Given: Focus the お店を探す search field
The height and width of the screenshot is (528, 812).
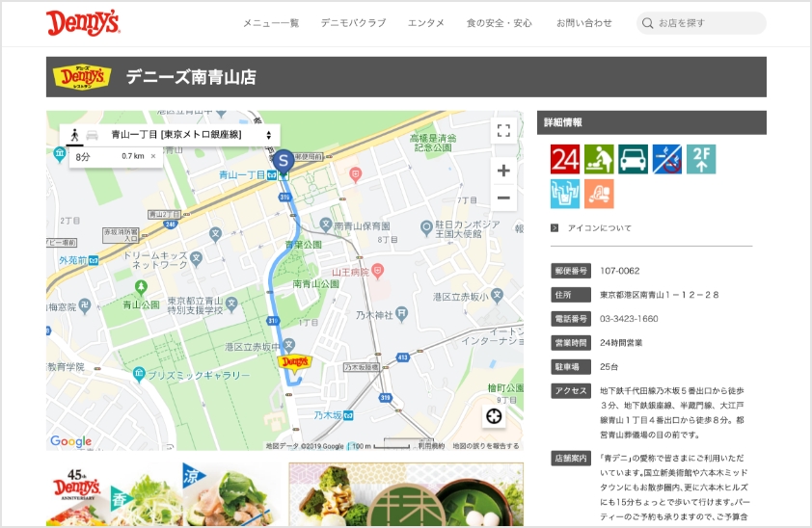Looking at the screenshot, I should [x=701, y=23].
